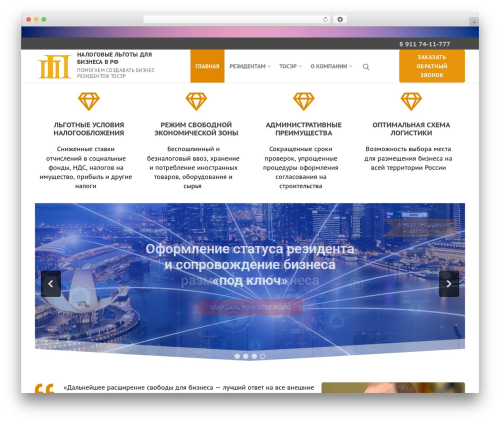This screenshot has height=423, width=500.
Task: Click the browser extension icon beside address bar
Action: 340,20
